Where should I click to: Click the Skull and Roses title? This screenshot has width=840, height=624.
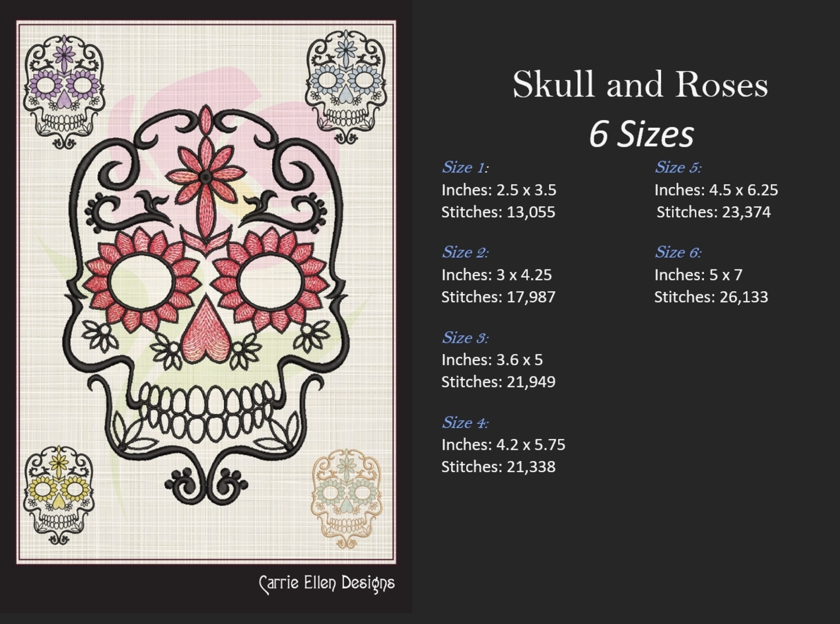[x=640, y=85]
